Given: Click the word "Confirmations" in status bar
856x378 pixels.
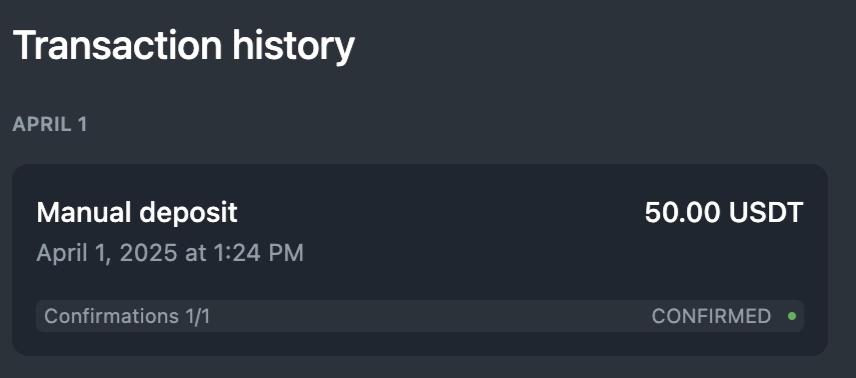Looking at the screenshot, I should 111,316.
